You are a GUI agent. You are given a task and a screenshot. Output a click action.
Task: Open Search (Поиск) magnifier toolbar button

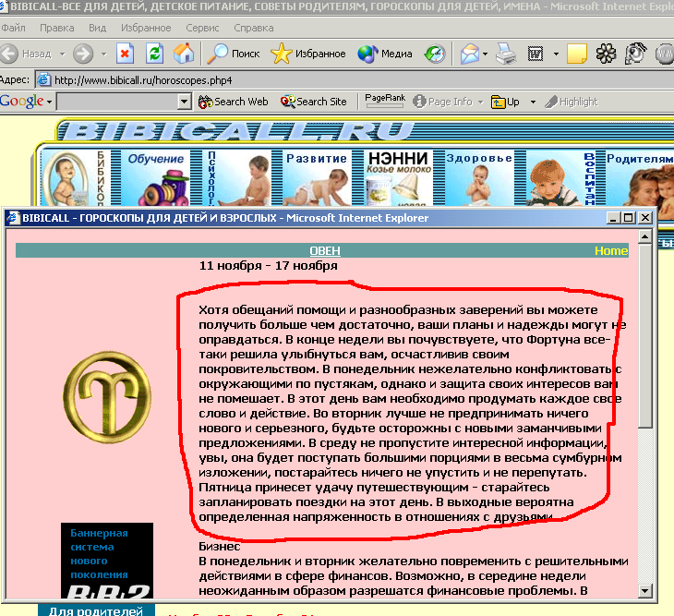pos(234,54)
